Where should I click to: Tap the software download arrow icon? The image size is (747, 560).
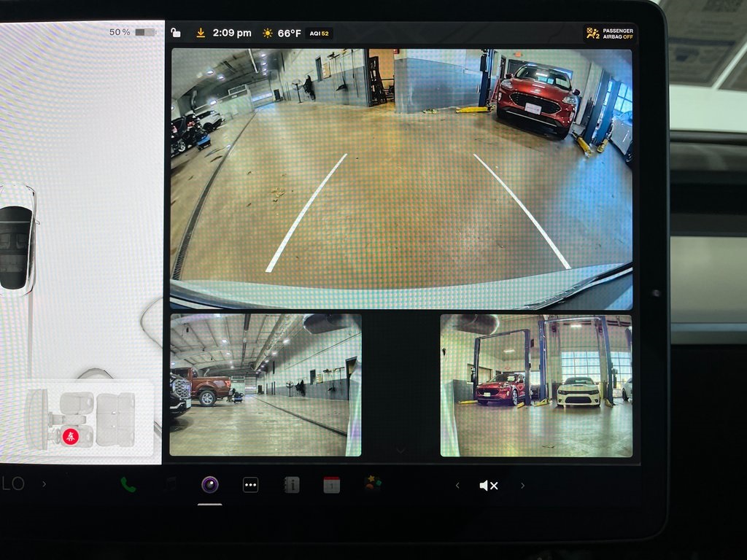pos(201,33)
